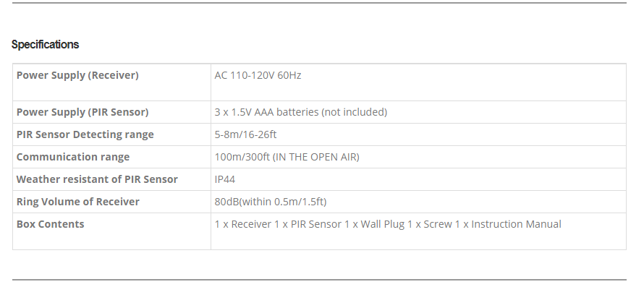Click the box contents list text

click(x=388, y=224)
